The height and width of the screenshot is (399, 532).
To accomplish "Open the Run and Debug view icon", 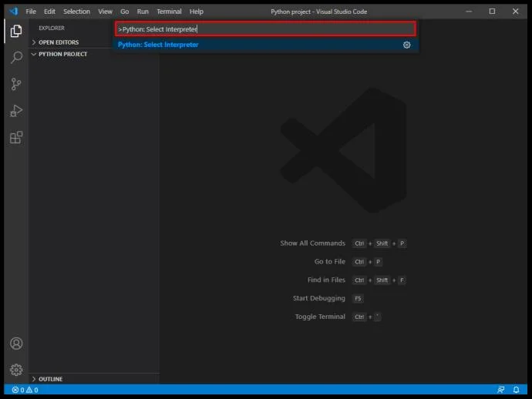I will click(16, 111).
